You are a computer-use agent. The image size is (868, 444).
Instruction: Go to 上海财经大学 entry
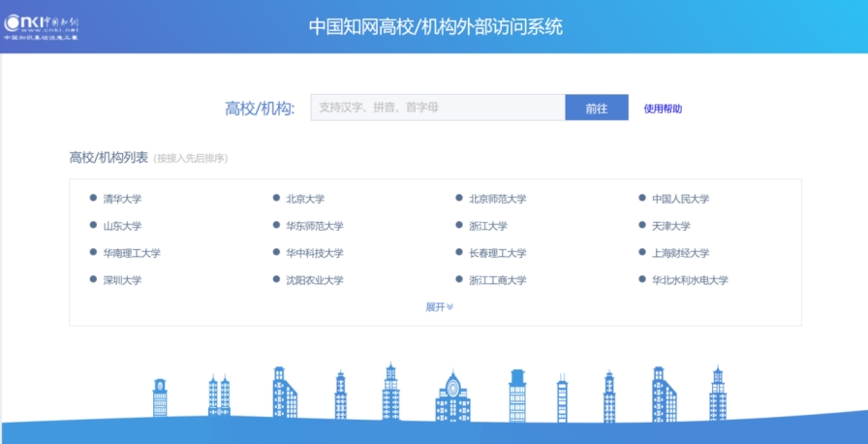680,253
